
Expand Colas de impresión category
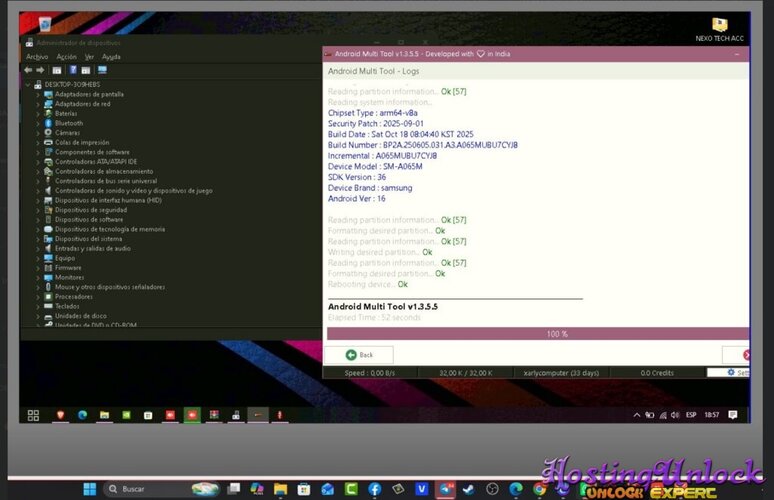tap(38, 143)
